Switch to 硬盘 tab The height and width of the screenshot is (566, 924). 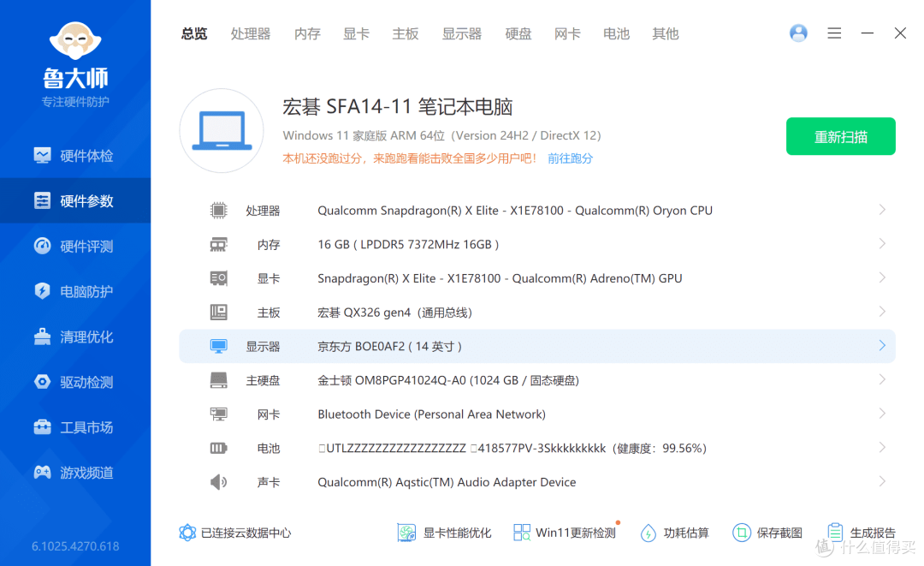(518, 33)
